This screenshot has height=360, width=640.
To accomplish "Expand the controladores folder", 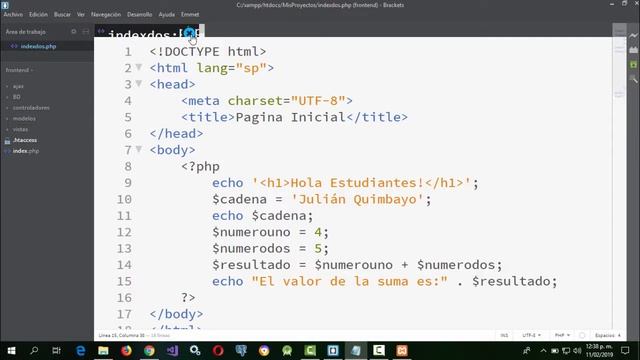I will (31, 108).
